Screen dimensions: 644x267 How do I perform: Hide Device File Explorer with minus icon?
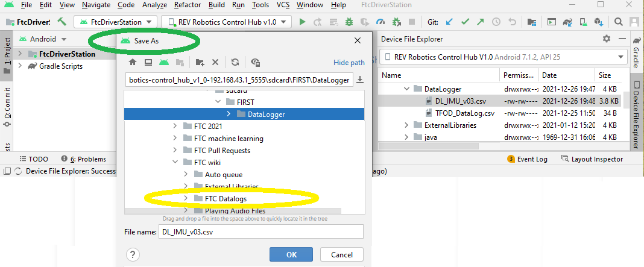click(623, 39)
